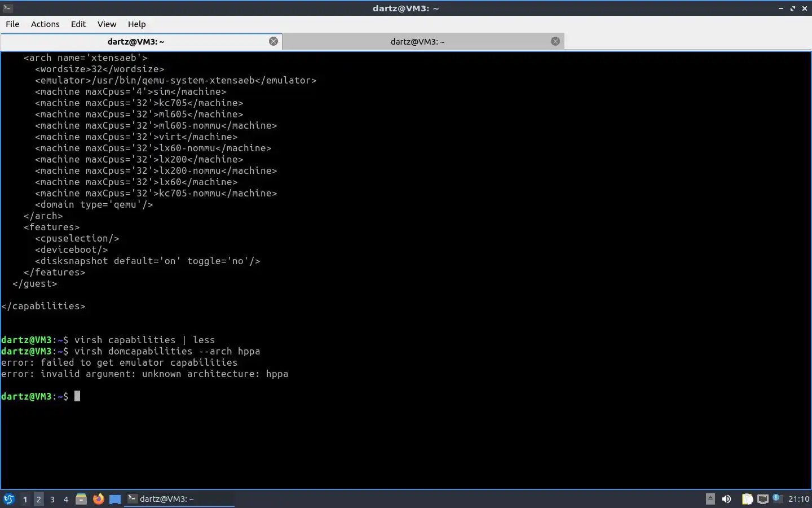Open the Help menu
The height and width of the screenshot is (508, 812).
[x=136, y=24]
